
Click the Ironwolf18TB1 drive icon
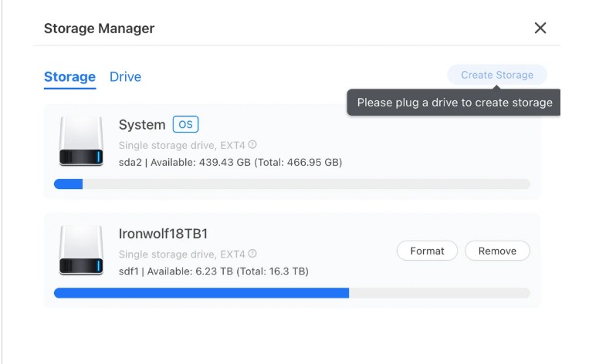tap(81, 251)
